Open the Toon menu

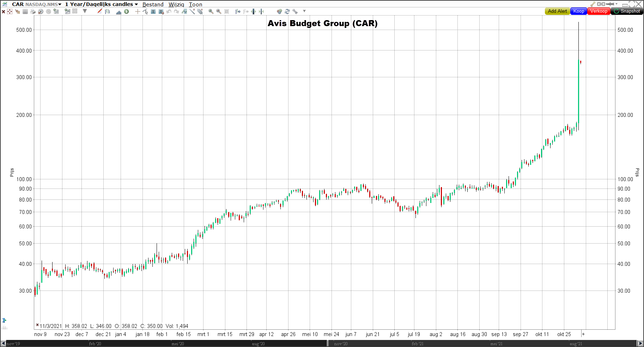click(195, 5)
